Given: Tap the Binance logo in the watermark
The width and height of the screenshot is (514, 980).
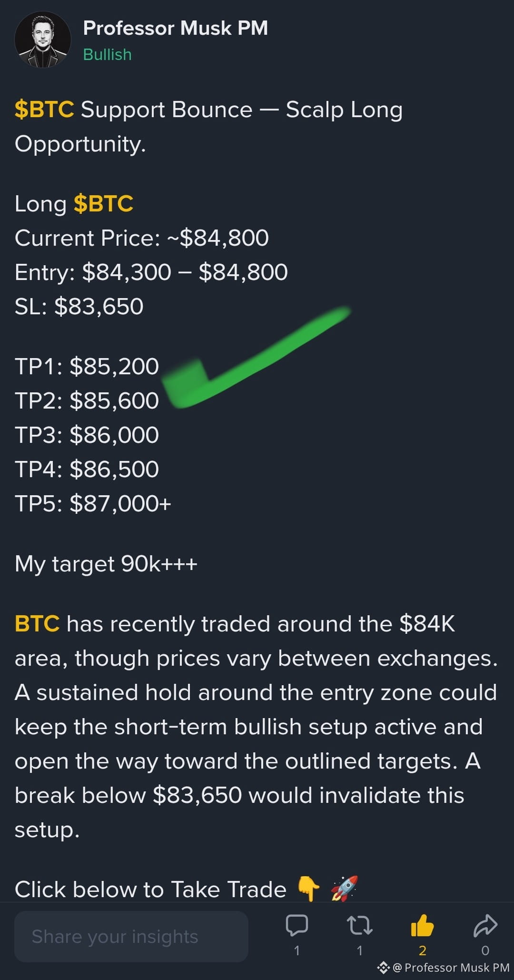Looking at the screenshot, I should click(383, 968).
